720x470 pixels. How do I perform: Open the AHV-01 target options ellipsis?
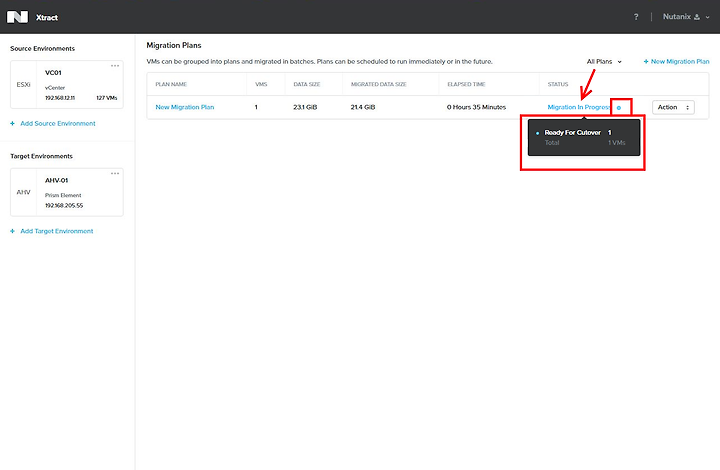click(115, 173)
